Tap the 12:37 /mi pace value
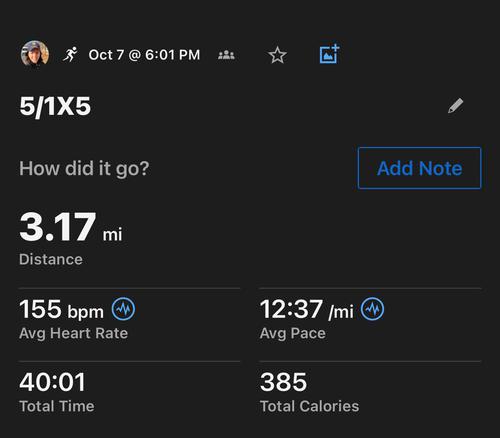 click(306, 309)
